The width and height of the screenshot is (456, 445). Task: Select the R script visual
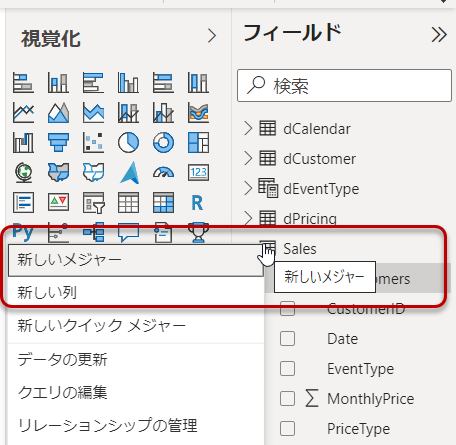click(197, 203)
